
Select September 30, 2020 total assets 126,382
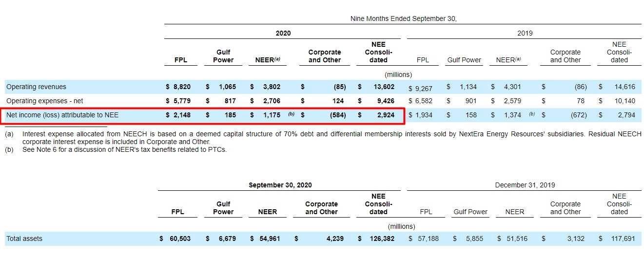point(382,239)
